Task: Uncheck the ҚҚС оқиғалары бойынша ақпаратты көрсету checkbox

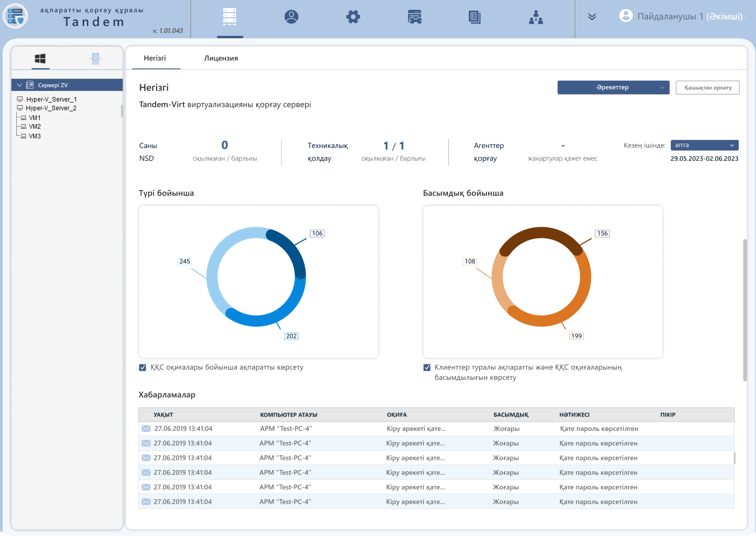Action: point(143,368)
